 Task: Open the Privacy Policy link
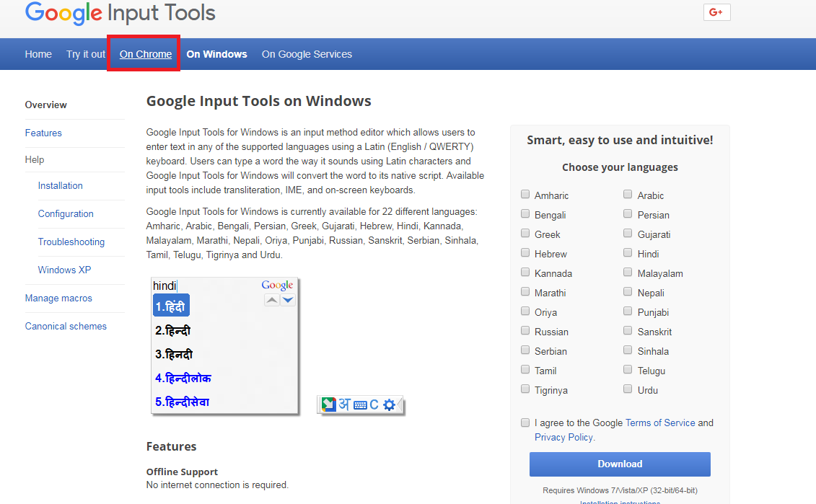(x=563, y=438)
